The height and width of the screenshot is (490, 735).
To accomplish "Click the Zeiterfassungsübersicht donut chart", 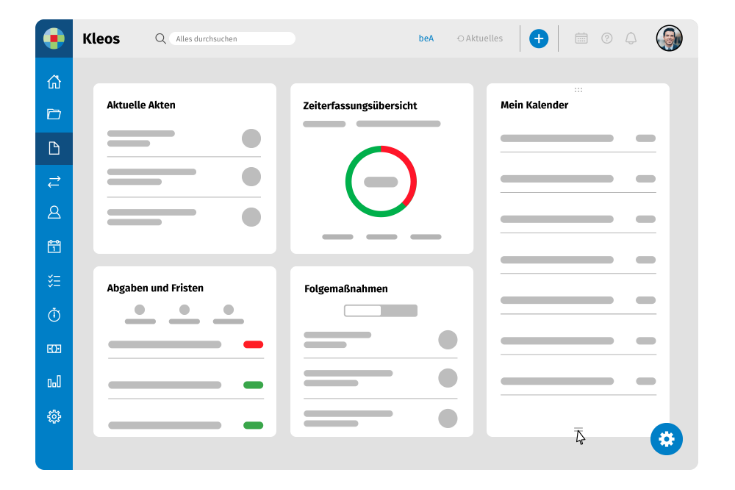I will tap(381, 181).
